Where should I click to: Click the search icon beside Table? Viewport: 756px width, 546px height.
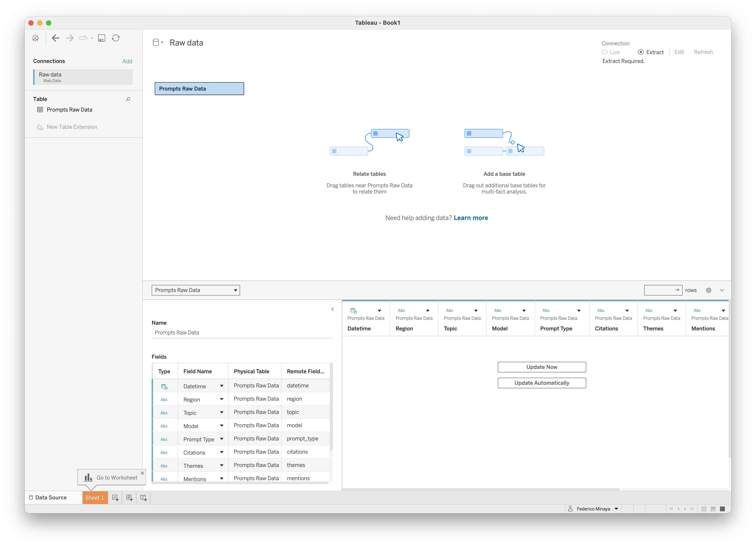(128, 99)
